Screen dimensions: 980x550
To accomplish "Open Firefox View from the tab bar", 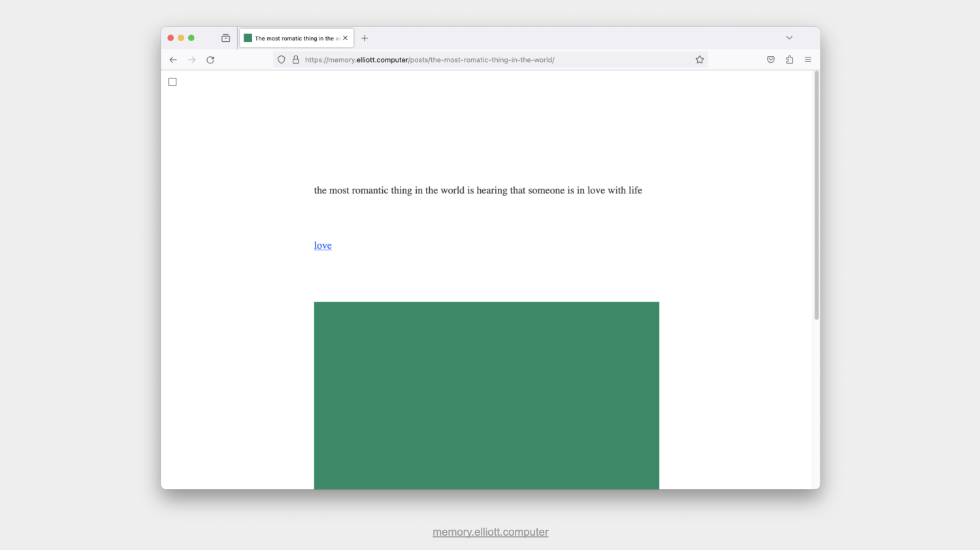I will tap(225, 38).
